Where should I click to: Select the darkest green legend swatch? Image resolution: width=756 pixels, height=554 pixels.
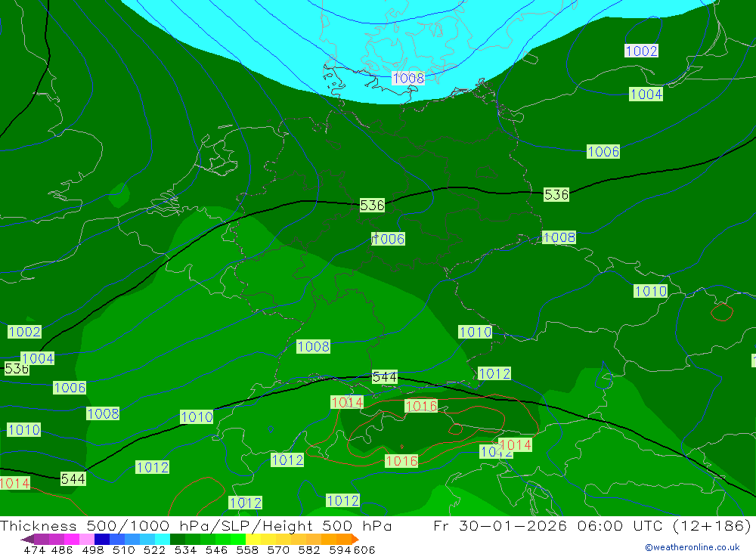click(178, 539)
